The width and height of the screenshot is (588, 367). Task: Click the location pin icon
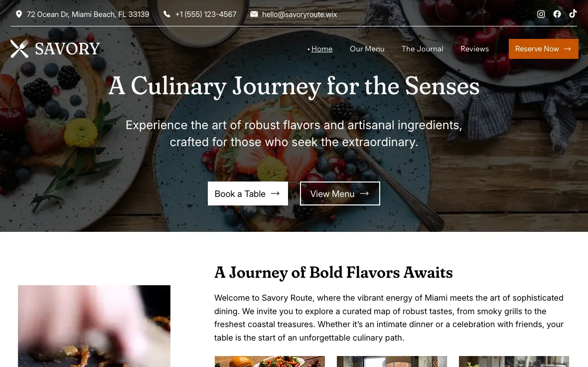(x=19, y=14)
